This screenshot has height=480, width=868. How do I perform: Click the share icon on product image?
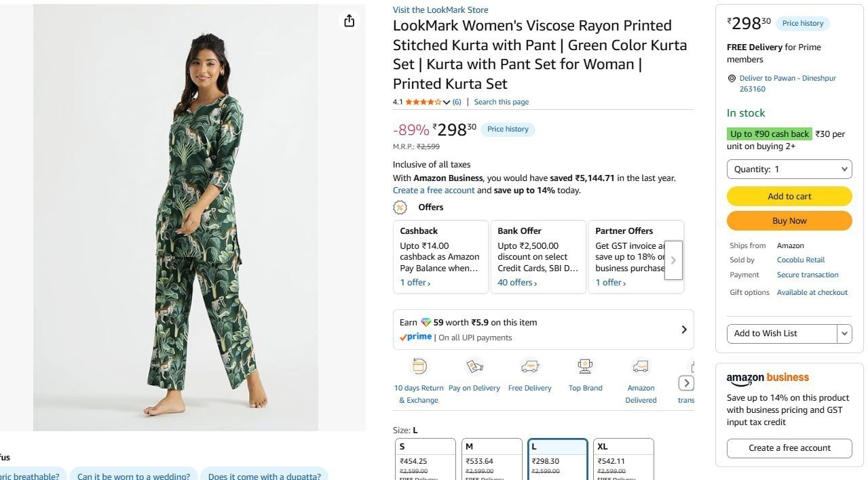pyautogui.click(x=349, y=21)
